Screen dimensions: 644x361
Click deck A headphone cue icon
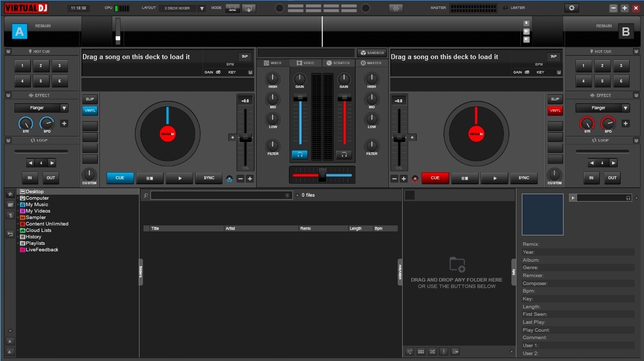point(299,154)
